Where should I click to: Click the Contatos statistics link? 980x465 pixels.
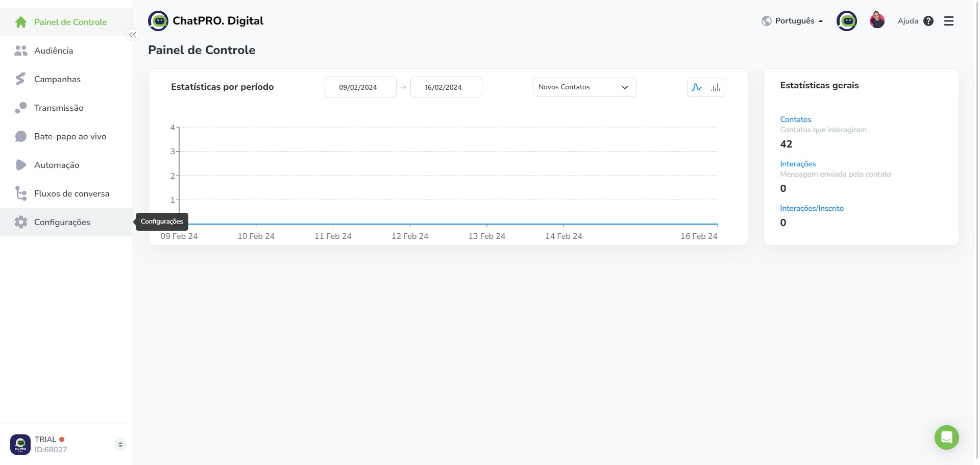795,119
